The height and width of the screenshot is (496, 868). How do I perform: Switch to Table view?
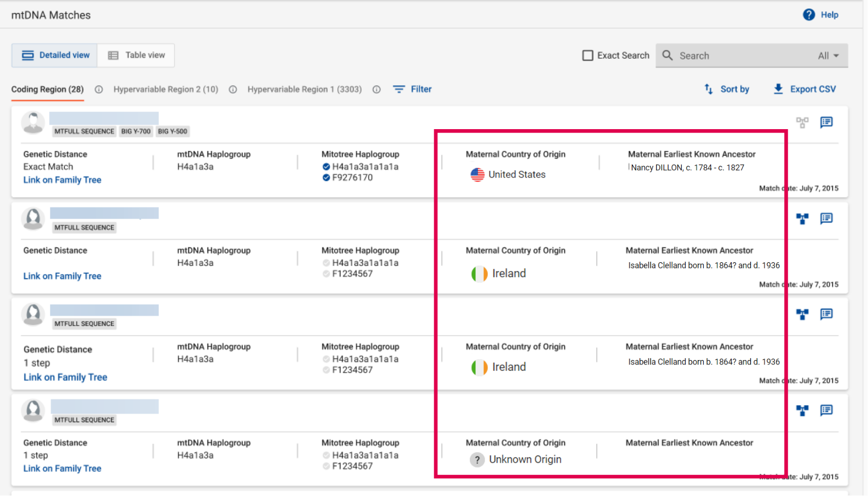click(136, 55)
